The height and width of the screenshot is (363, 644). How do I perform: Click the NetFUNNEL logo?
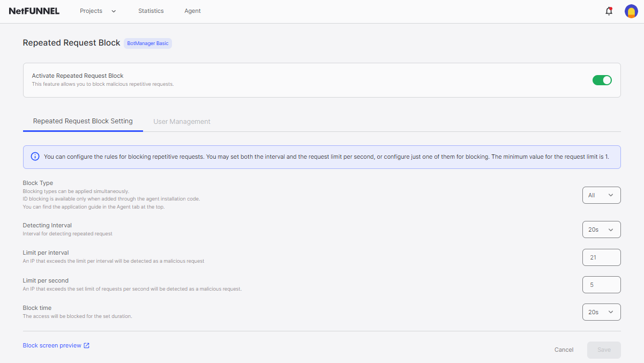click(x=34, y=11)
